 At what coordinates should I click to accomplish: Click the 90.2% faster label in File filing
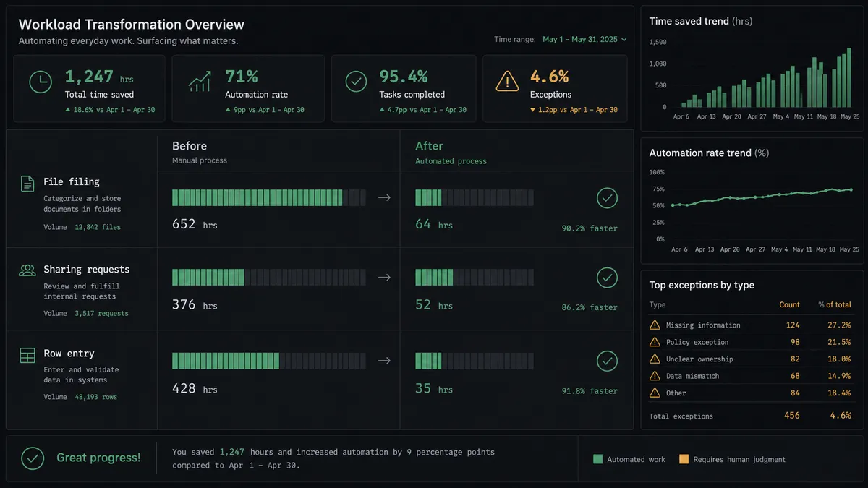(590, 228)
